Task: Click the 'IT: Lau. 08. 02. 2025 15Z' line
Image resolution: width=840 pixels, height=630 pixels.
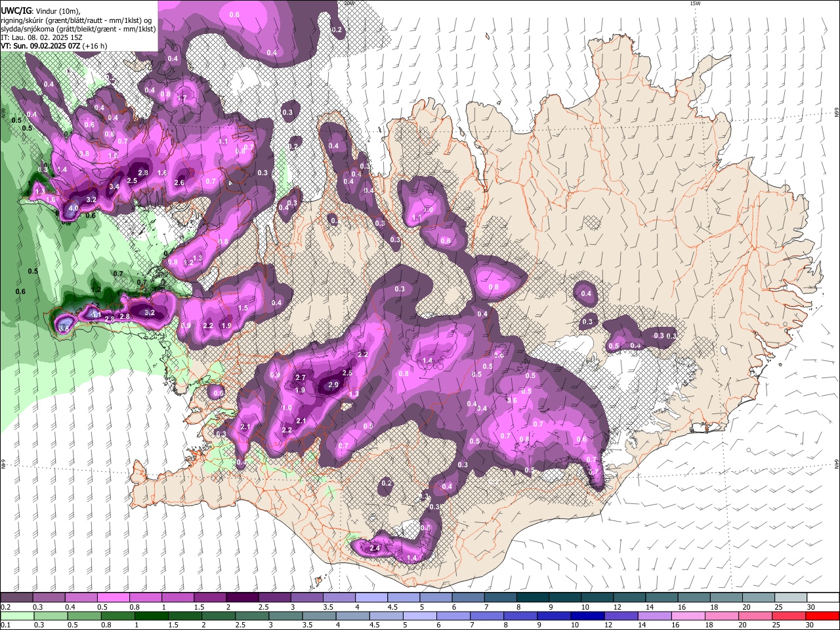Action: [41, 37]
